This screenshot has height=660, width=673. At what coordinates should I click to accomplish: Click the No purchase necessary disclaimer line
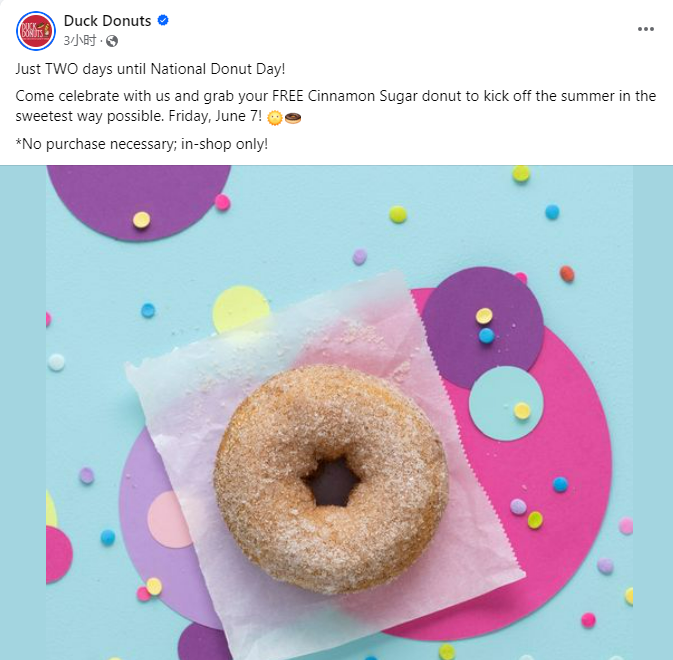tap(142, 144)
